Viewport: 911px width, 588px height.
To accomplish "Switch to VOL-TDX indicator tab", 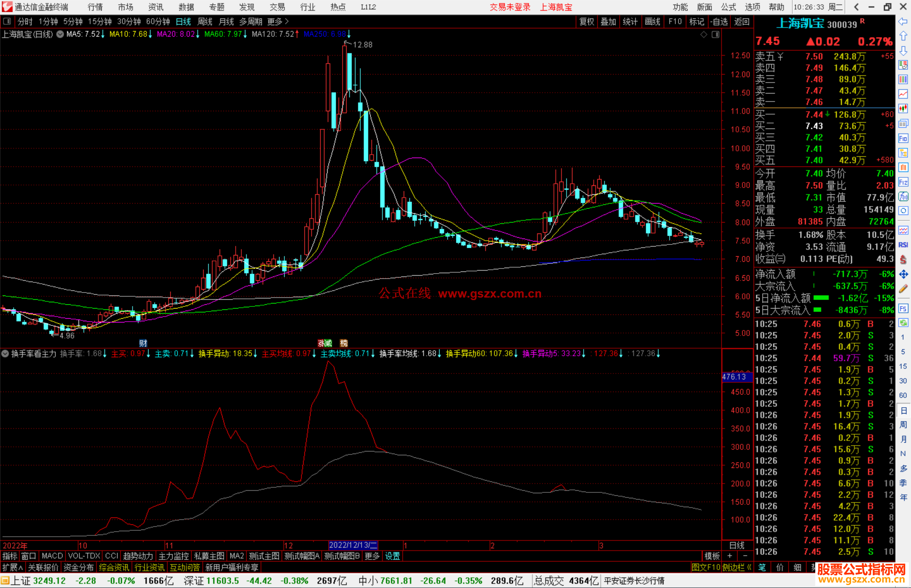I will click(x=84, y=556).
